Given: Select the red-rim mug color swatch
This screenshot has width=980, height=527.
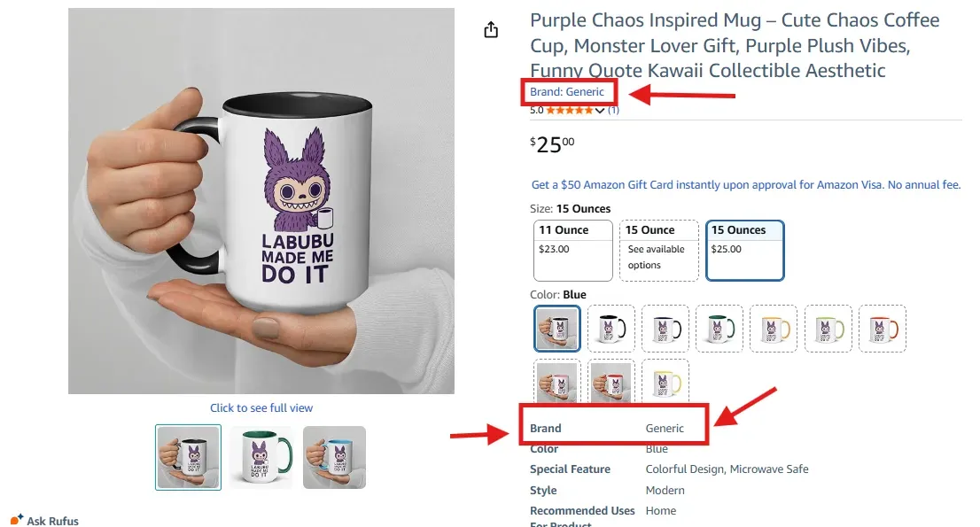Looking at the screenshot, I should click(611, 383).
